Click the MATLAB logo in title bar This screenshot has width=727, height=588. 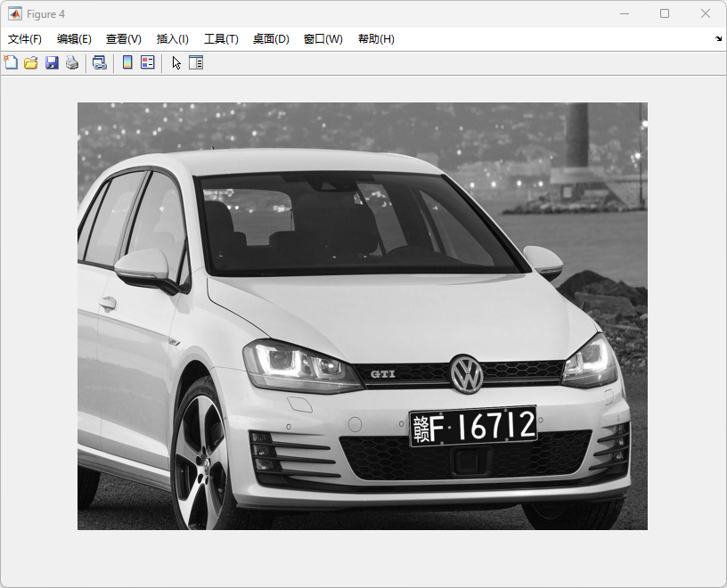pyautogui.click(x=15, y=14)
